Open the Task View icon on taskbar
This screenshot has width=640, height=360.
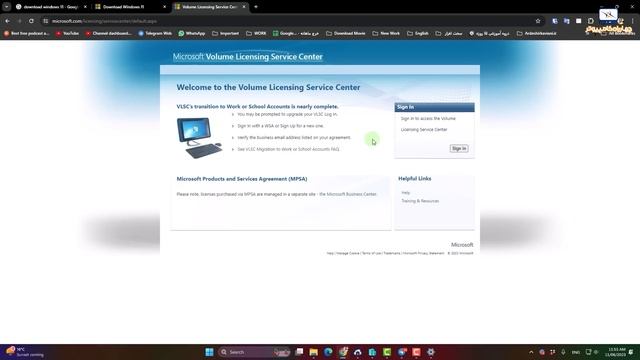(299, 352)
